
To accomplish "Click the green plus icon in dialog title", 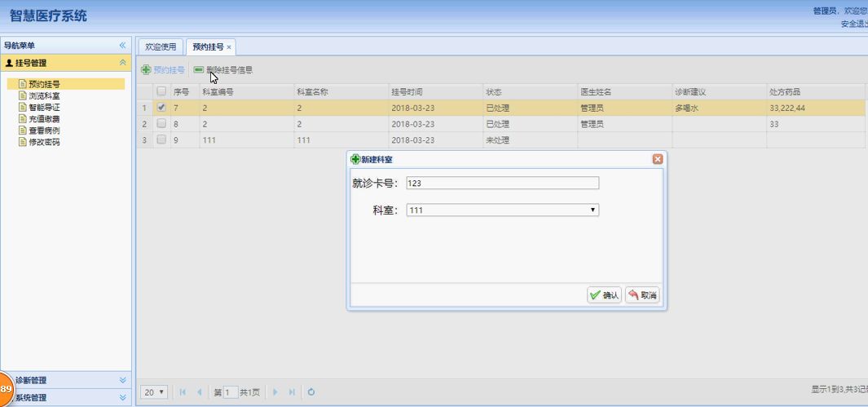I will (355, 160).
